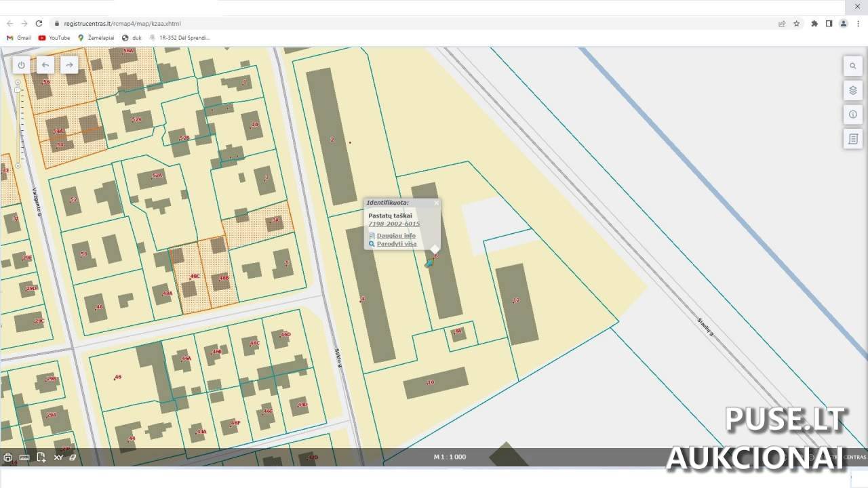Viewport: 868px width, 488px height.
Task: Go forward in the browser
Action: click(24, 23)
